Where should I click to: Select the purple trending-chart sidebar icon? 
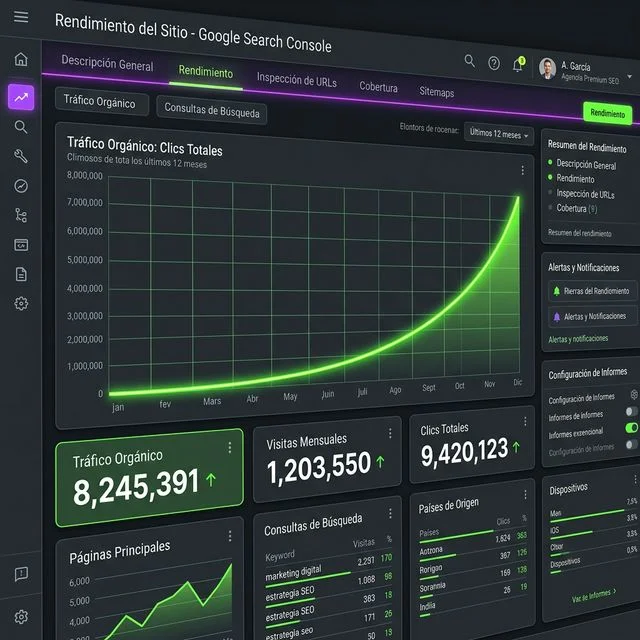(21, 97)
